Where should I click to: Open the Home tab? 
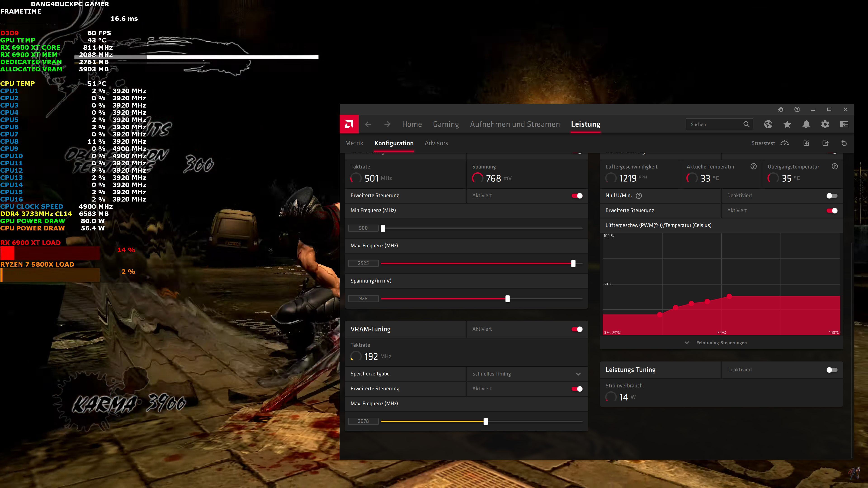[412, 124]
